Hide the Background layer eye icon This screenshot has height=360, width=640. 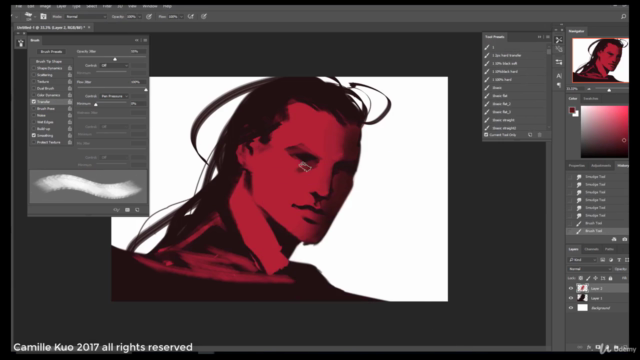coord(571,308)
